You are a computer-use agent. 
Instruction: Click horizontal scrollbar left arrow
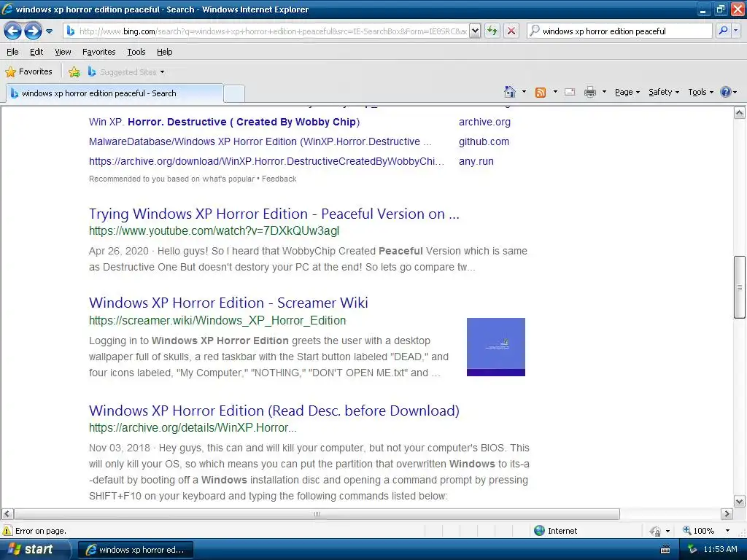tap(7, 514)
